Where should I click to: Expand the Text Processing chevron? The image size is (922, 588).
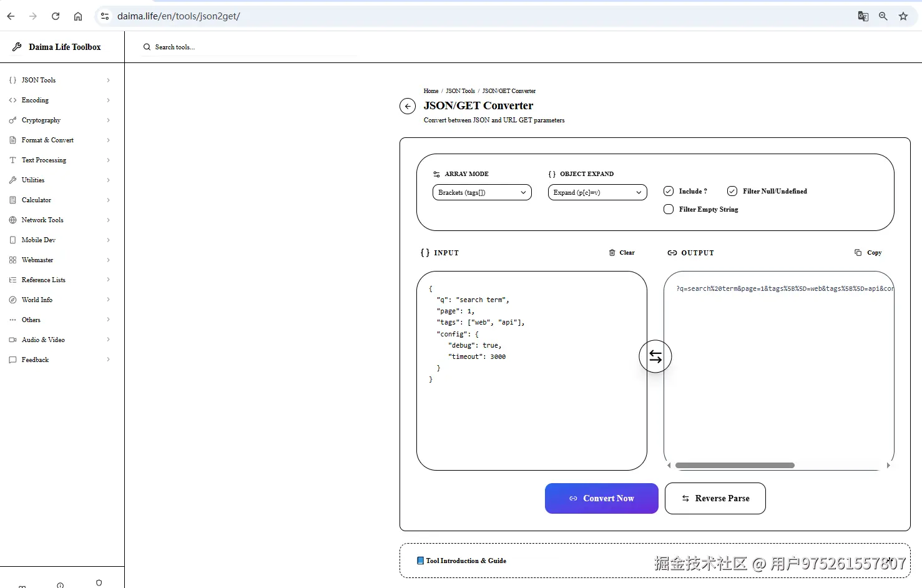click(108, 160)
